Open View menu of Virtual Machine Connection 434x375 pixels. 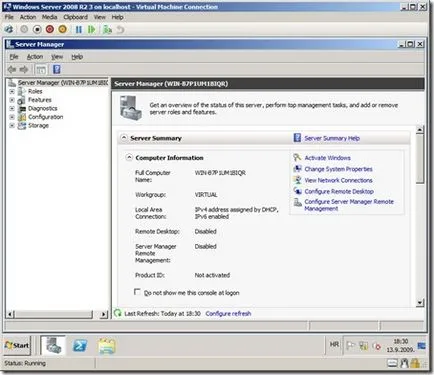(x=99, y=17)
